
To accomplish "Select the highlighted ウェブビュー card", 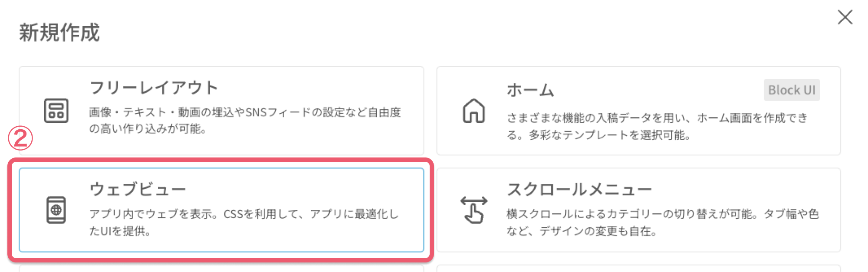I will point(221,210).
